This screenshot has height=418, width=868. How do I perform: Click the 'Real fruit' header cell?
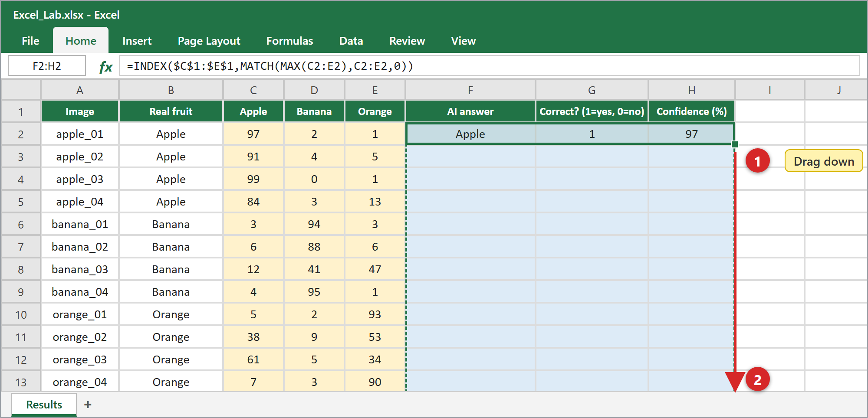(x=171, y=111)
